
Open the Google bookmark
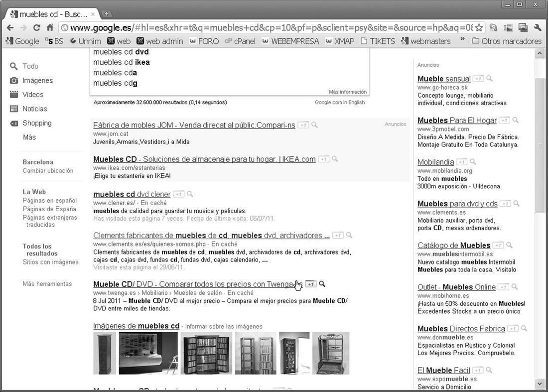22,41
